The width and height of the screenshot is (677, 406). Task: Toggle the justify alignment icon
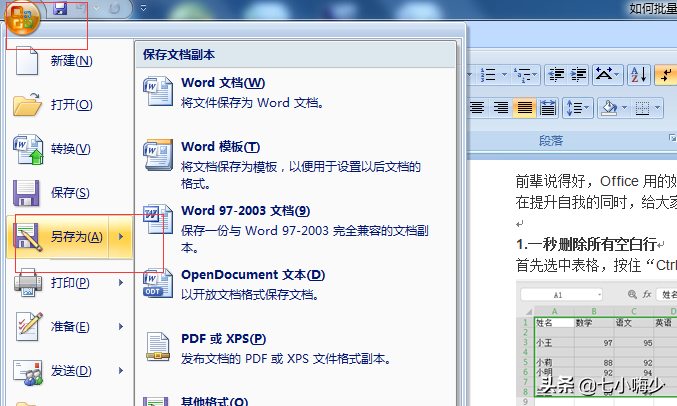(525, 108)
